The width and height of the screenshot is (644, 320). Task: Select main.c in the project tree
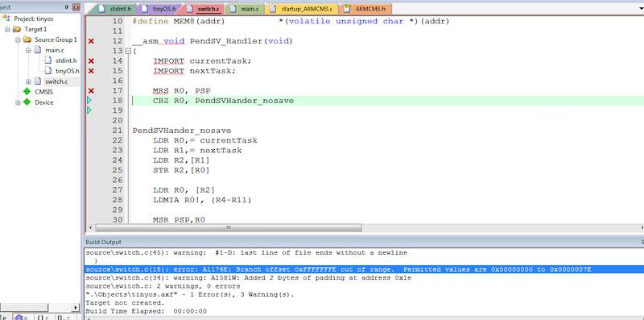point(55,50)
